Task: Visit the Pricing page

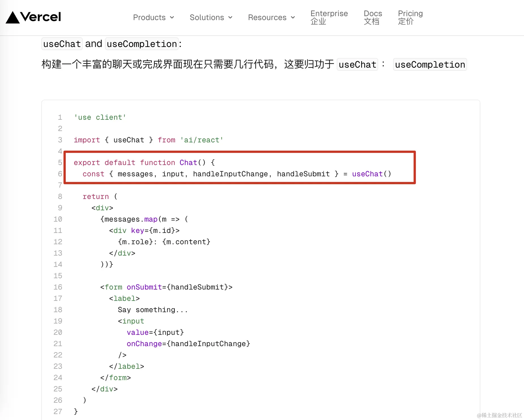Action: click(410, 17)
